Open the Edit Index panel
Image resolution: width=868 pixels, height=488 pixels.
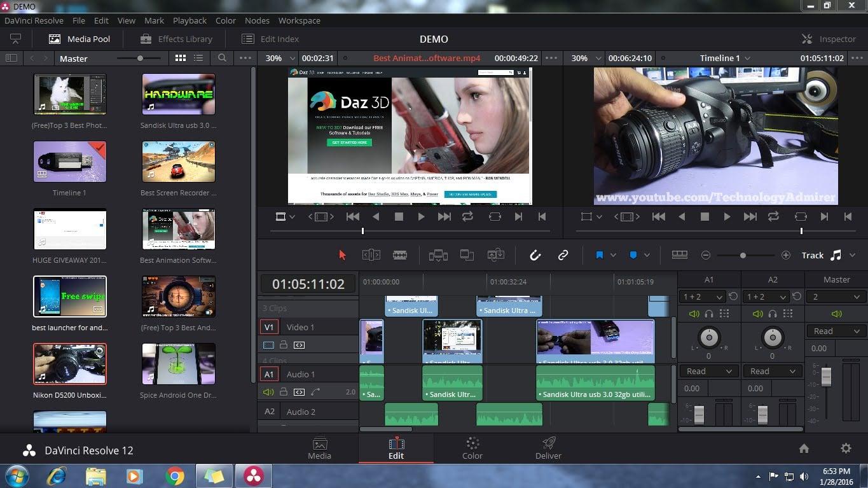click(x=270, y=39)
